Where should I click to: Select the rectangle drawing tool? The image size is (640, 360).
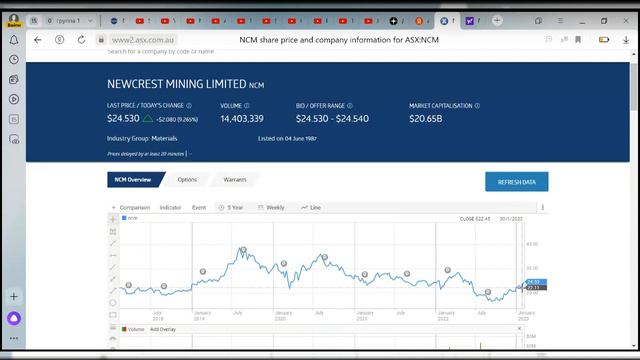[x=113, y=315]
